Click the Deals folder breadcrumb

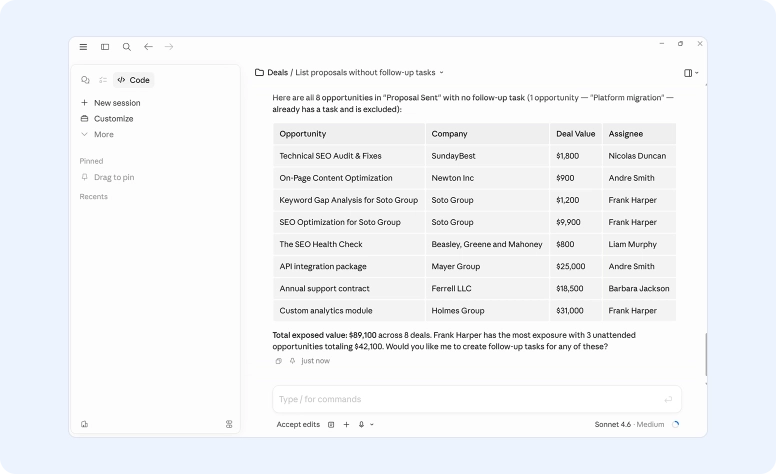[271, 73]
